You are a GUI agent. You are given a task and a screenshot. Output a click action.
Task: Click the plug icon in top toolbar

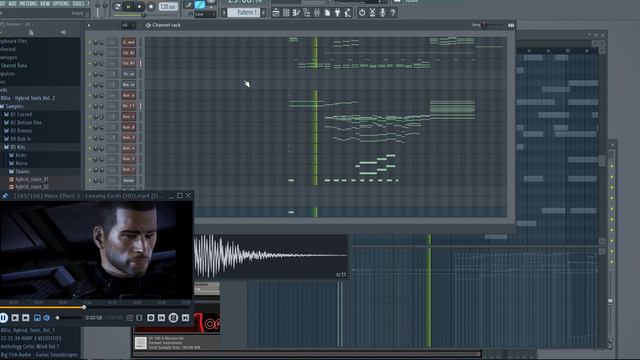[x=337, y=13]
